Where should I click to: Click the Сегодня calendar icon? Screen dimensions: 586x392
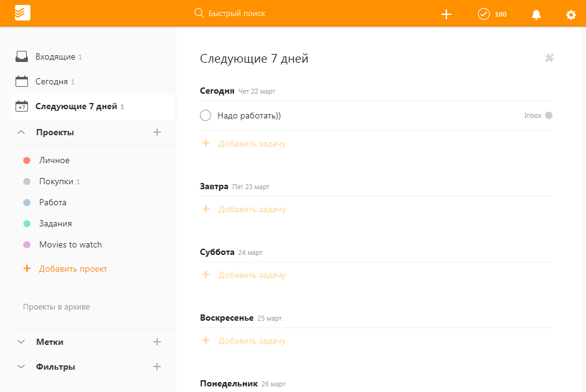pyautogui.click(x=22, y=80)
